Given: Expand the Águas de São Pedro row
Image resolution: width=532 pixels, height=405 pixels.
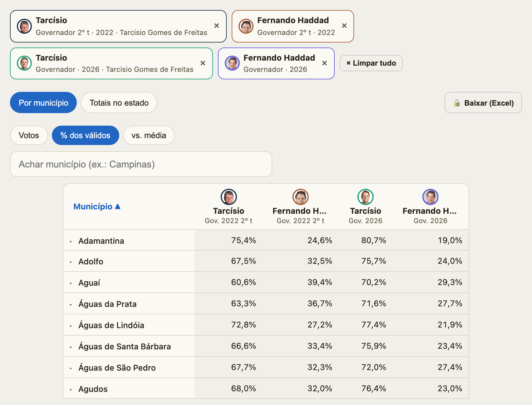Looking at the screenshot, I should pyautogui.click(x=71, y=368).
